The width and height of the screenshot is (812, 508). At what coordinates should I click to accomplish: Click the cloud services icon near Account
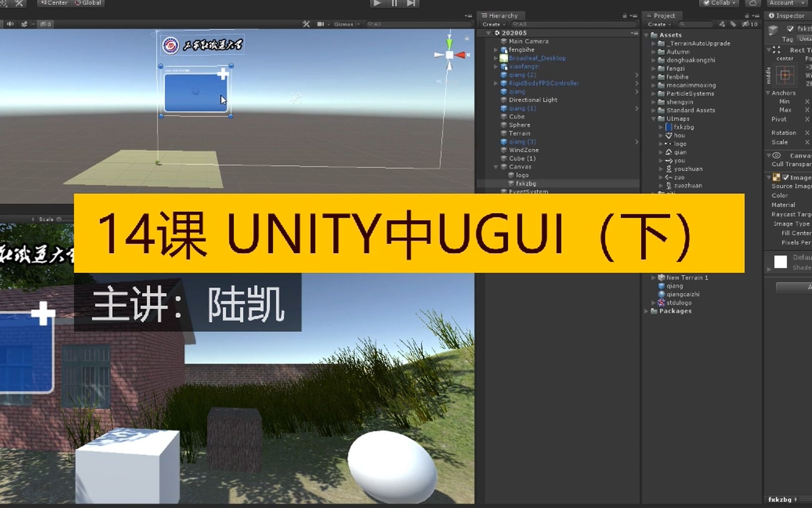[753, 3]
